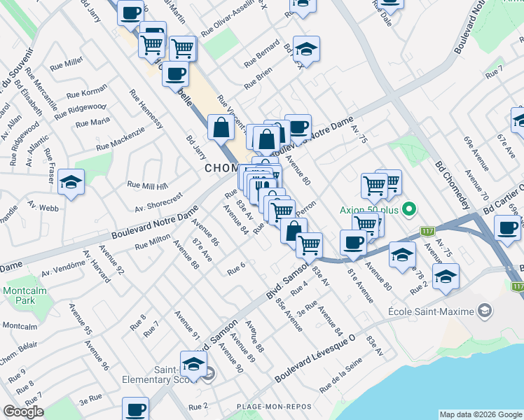Click the École Saint-Maxime text label

pos(431,311)
